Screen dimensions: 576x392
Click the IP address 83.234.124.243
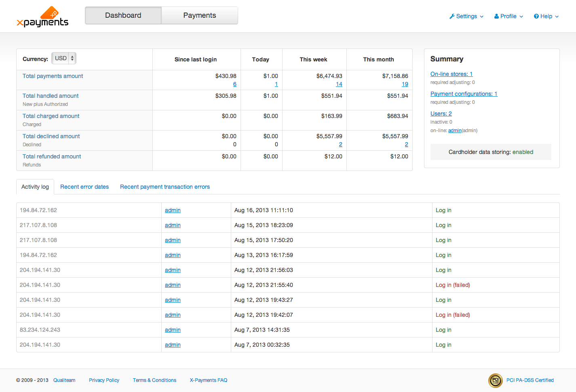point(40,330)
